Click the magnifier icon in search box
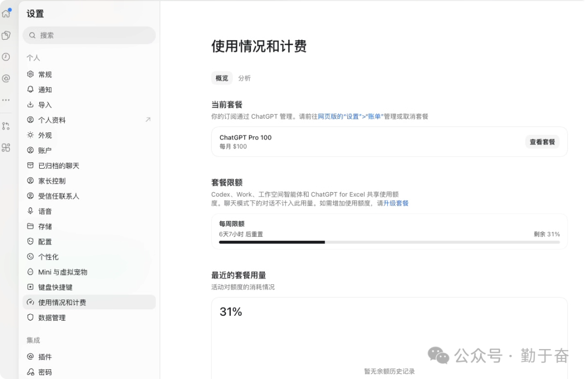588x379 pixels. click(x=32, y=35)
